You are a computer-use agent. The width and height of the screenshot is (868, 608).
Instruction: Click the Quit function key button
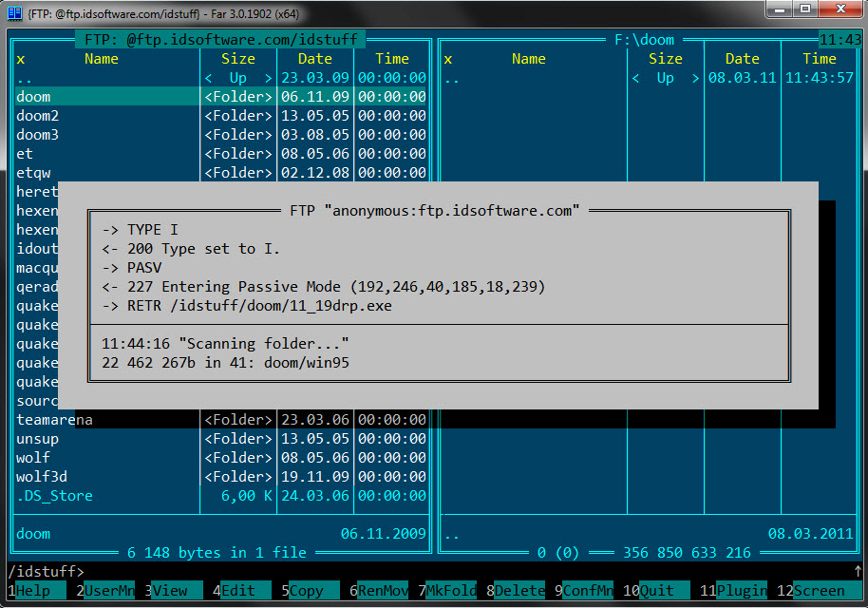point(663,590)
